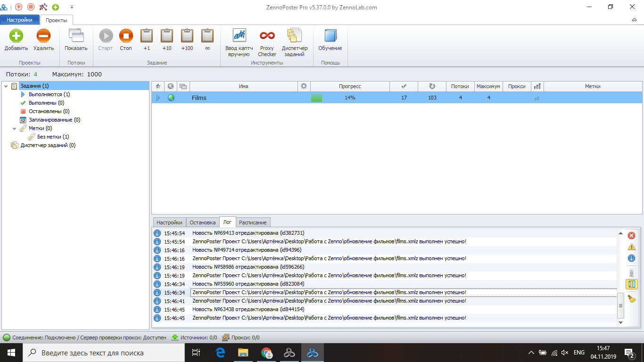Select Остановлены (0) in tree

coord(49,111)
